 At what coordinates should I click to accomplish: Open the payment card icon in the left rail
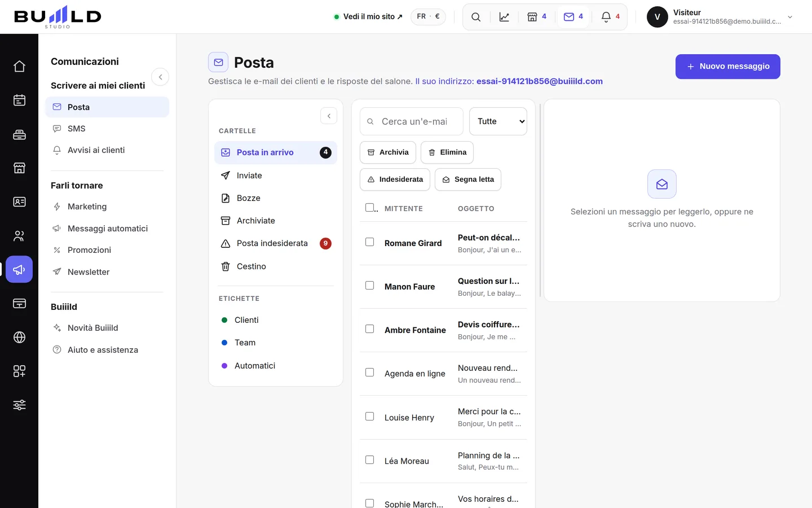(x=19, y=303)
